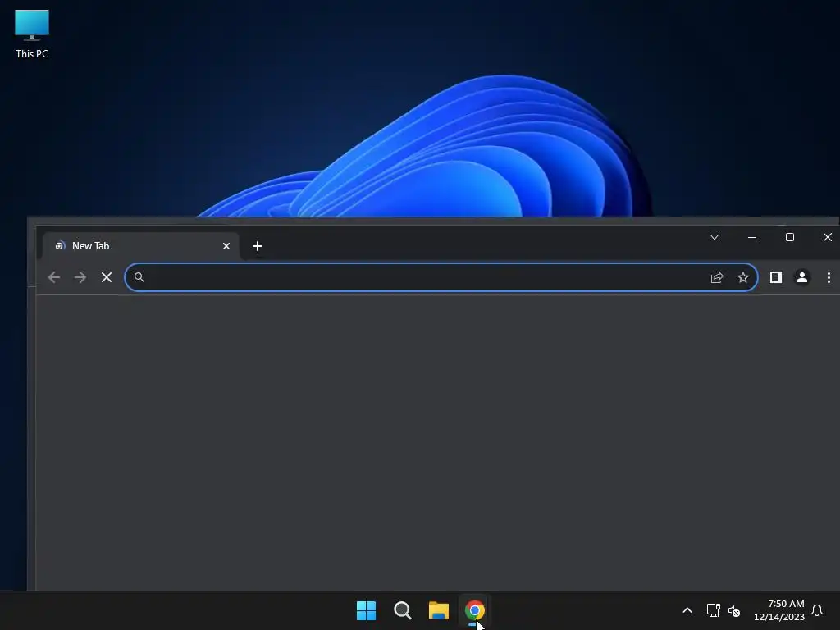This screenshot has height=630, width=840.
Task: Open the notifications bell
Action: tap(817, 610)
